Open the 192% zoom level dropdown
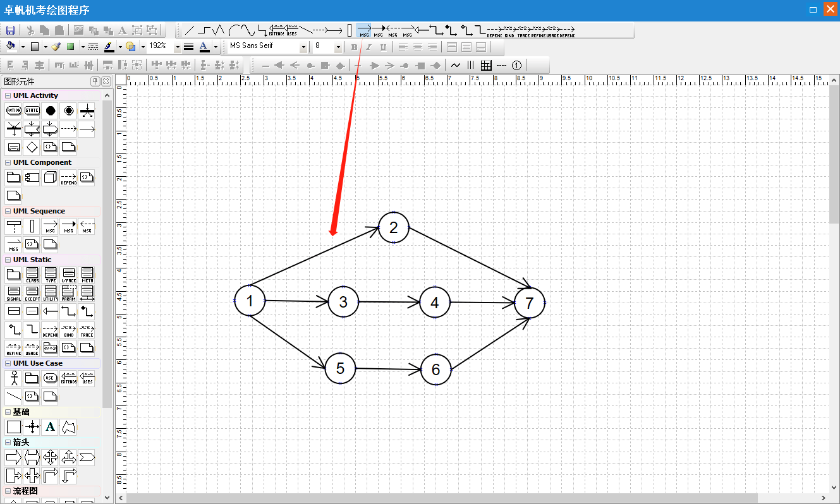 pyautogui.click(x=177, y=47)
